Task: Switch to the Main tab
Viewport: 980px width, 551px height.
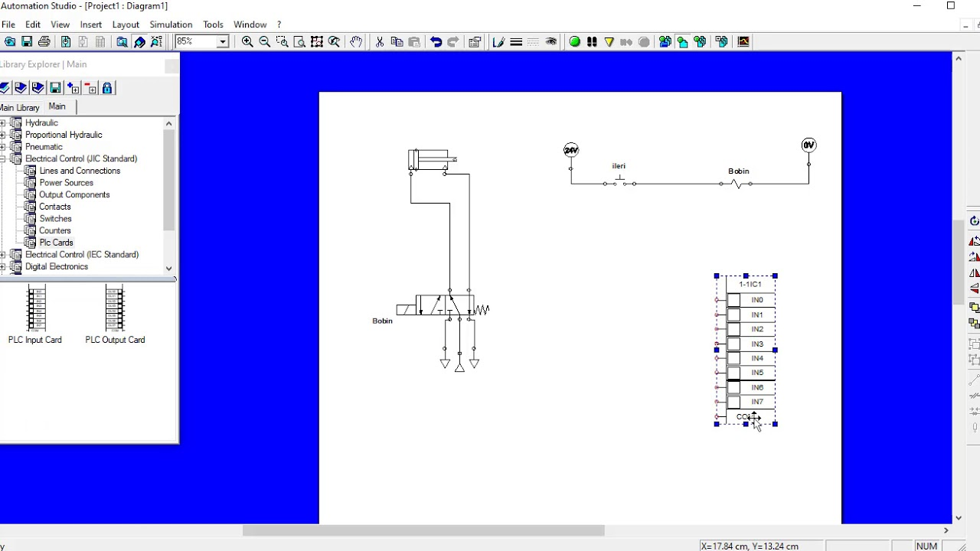Action: click(x=57, y=107)
